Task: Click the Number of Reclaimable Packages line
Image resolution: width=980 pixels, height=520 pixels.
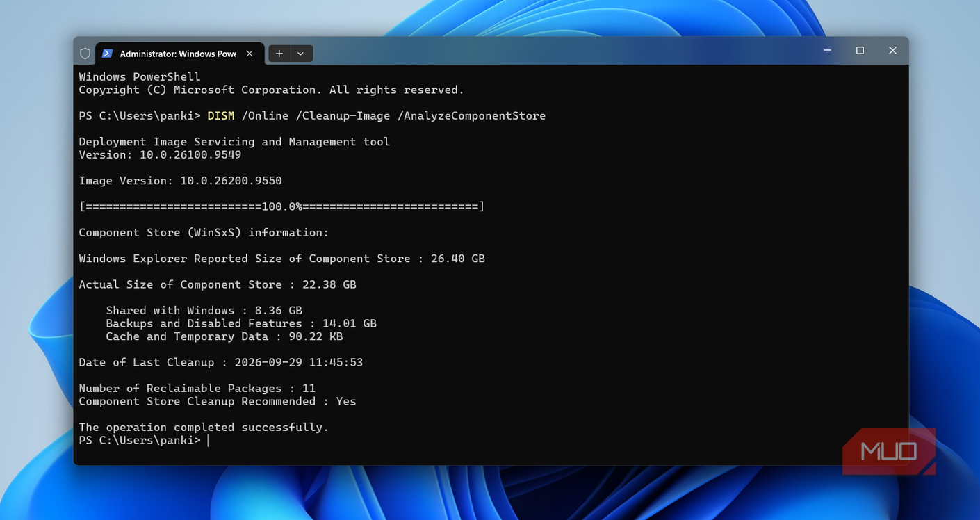Action: 197,389
